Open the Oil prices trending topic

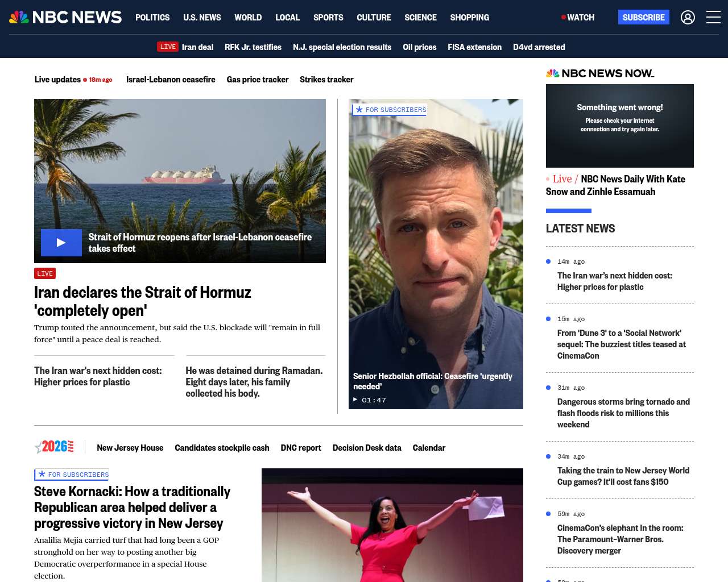pyautogui.click(x=419, y=47)
